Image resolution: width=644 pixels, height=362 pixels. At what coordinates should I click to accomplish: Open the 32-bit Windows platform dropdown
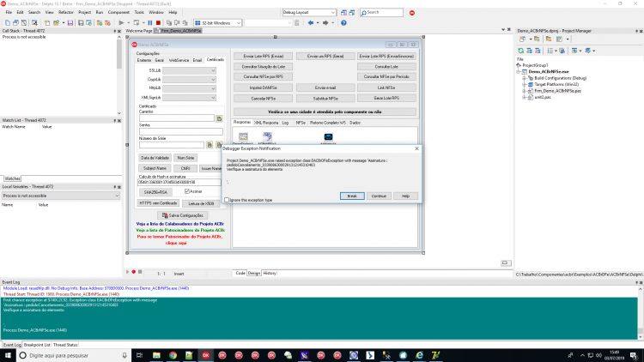[218, 23]
